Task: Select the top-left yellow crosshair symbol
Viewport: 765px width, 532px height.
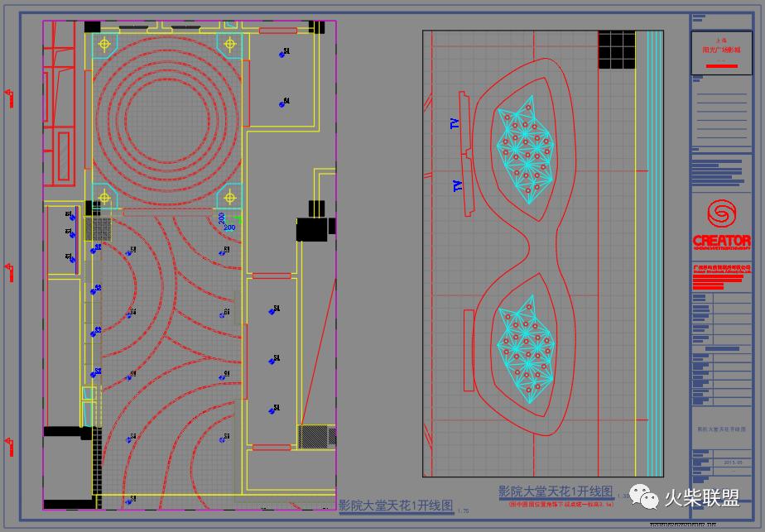Action: (x=104, y=45)
